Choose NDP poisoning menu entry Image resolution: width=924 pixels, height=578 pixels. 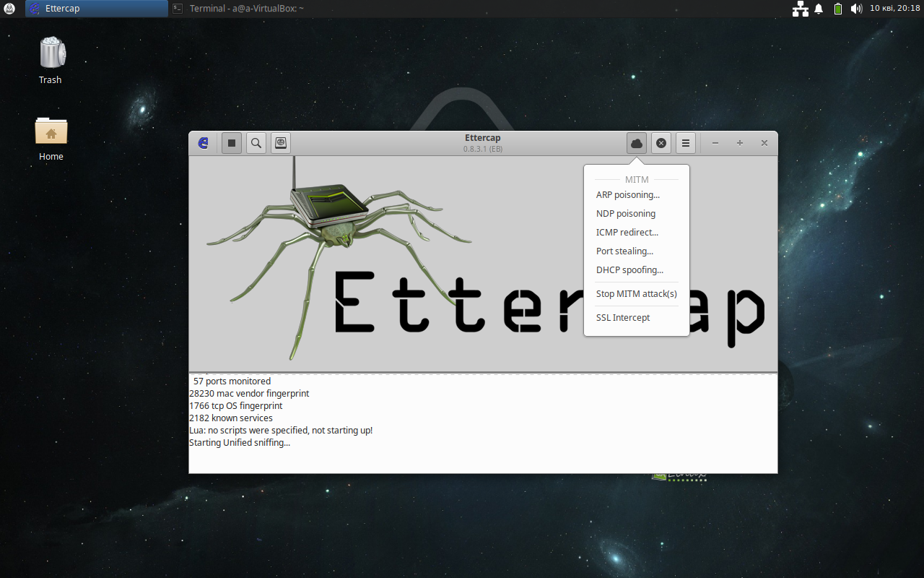pos(626,214)
